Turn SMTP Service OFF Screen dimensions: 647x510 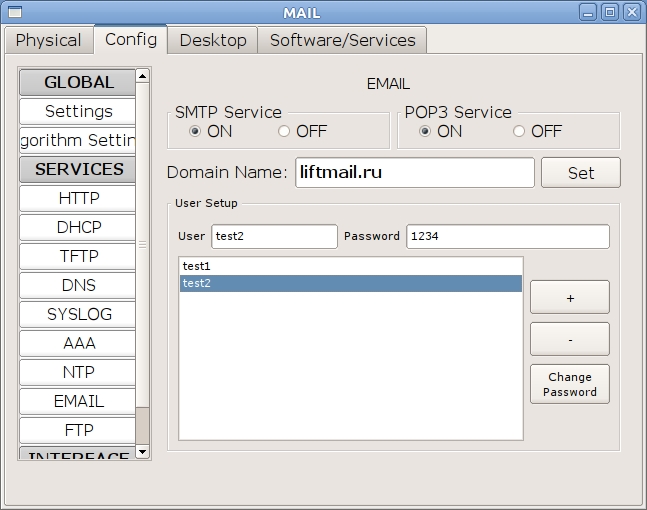tap(285, 131)
